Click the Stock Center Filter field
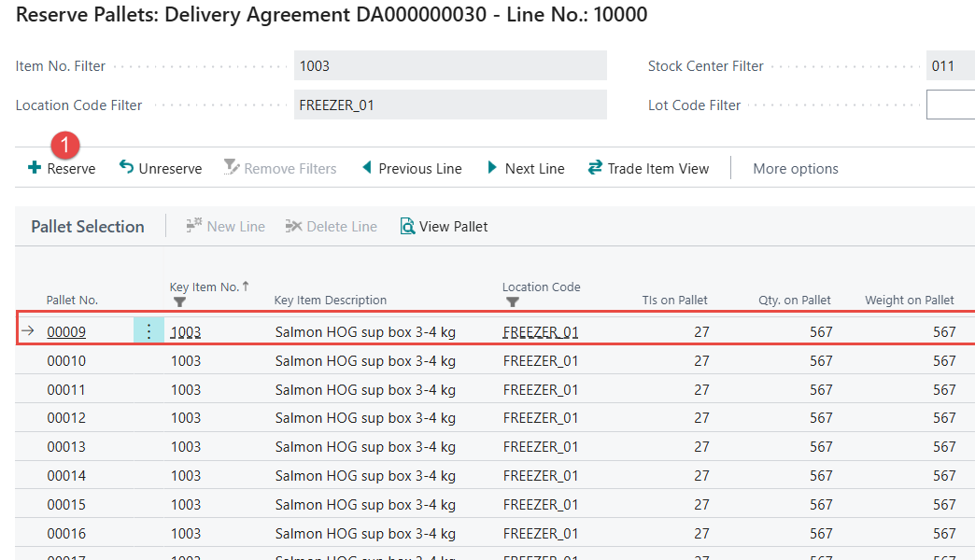The image size is (975, 560). [x=950, y=66]
